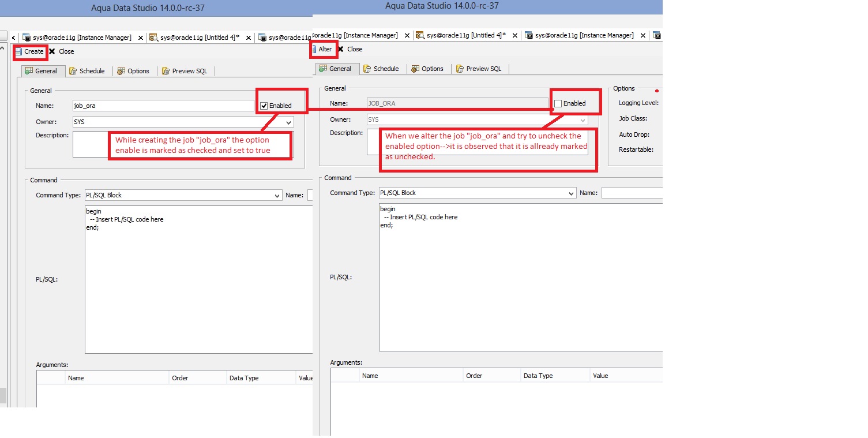Close the Untitled 4 tab in the Alter job window
The height and width of the screenshot is (438, 868).
(515, 36)
